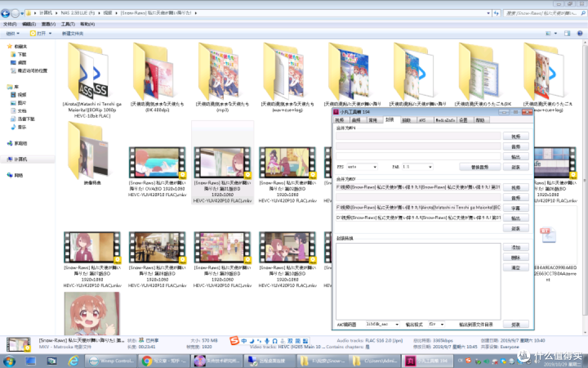Open the 编辑 menu in Explorer
This screenshot has height=368, width=588.
tap(29, 24)
